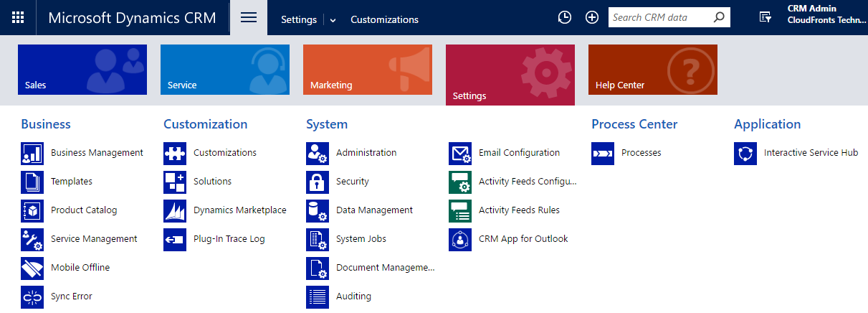Image resolution: width=868 pixels, height=313 pixels.
Task: Expand the Settings dropdown chevron
Action: [x=333, y=20]
